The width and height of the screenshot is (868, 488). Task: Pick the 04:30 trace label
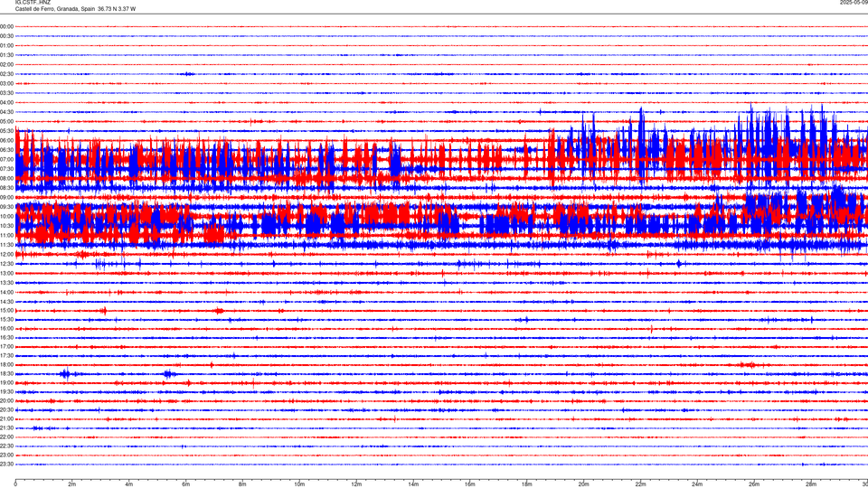(x=6, y=112)
